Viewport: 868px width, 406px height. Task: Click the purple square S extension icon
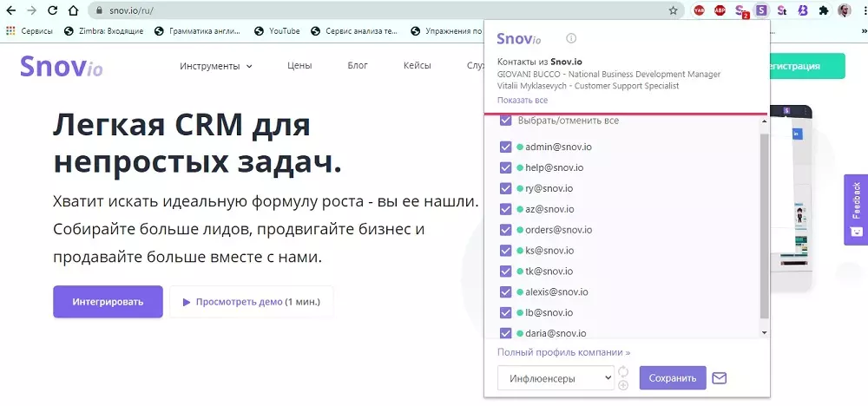[x=762, y=10]
